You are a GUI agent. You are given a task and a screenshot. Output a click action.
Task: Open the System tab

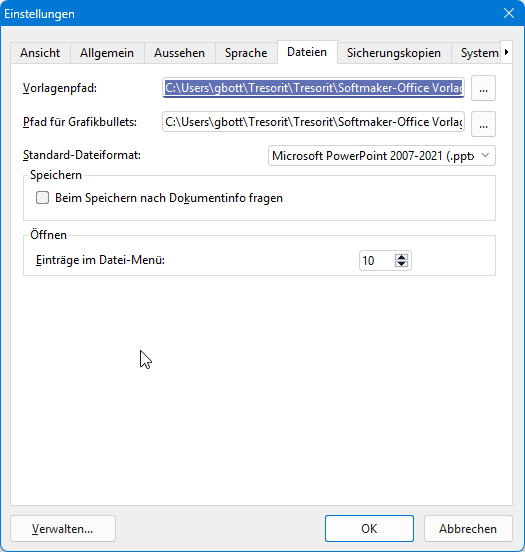tap(479, 53)
